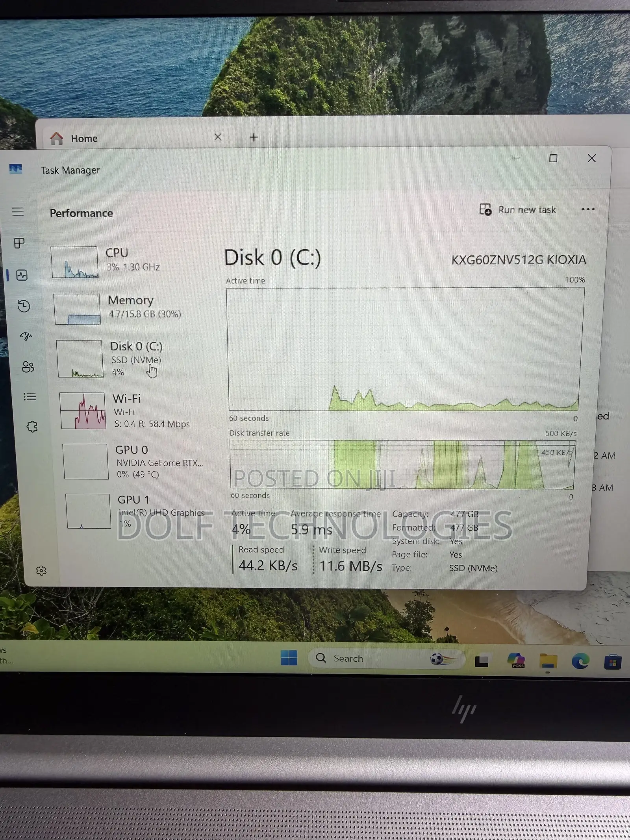Screen dimensions: 630x840
Task: Select Memory in the performance list
Action: 132,309
